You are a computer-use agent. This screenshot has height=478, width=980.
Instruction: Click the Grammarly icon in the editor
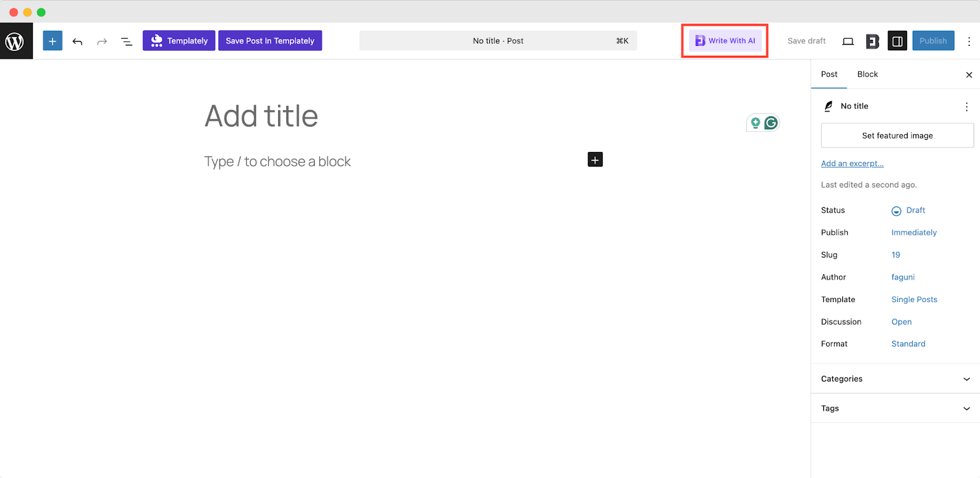click(771, 123)
